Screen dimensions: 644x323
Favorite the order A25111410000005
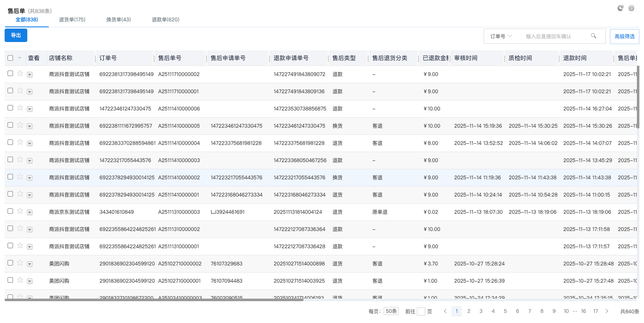click(x=20, y=125)
